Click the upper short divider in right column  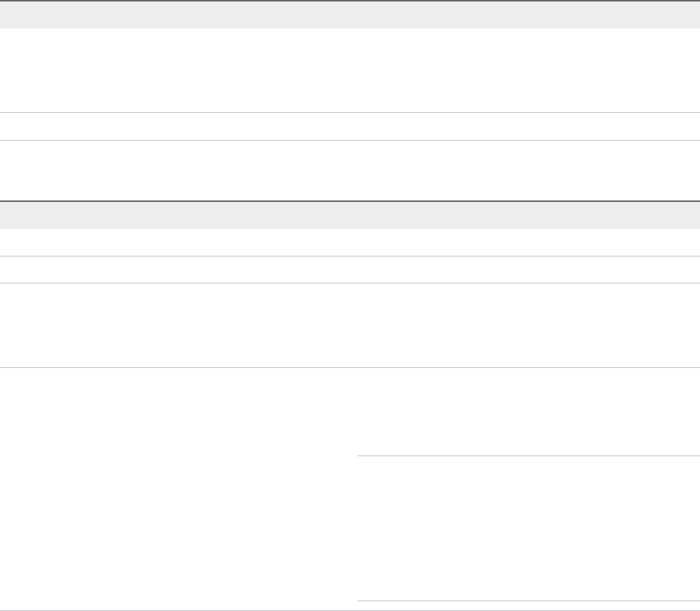click(x=528, y=455)
